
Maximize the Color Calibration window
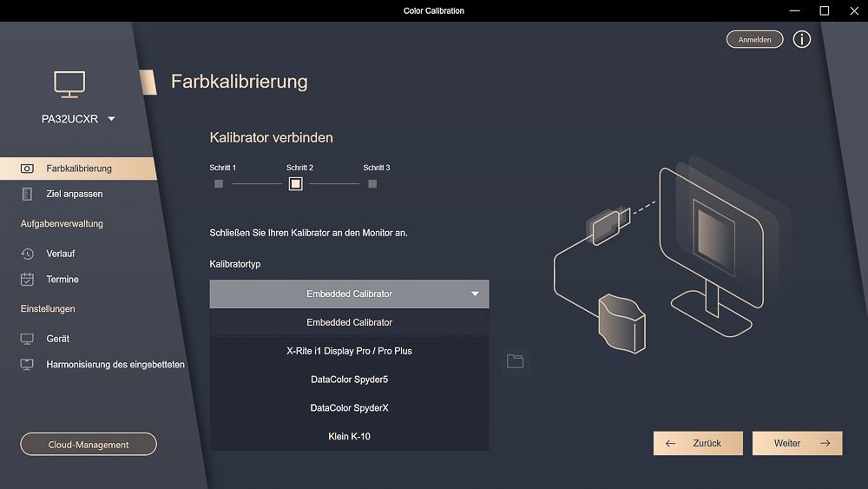pyautogui.click(x=825, y=10)
